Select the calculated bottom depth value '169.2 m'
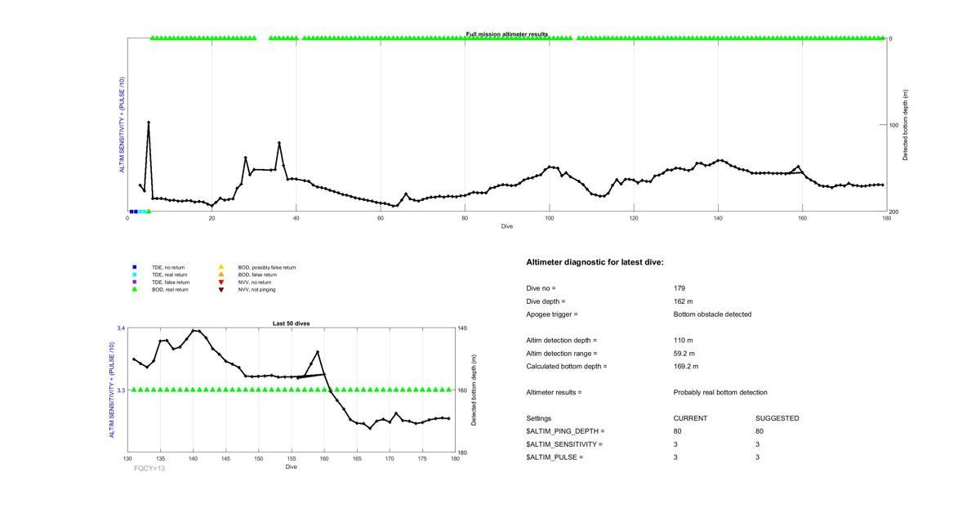Screen dimensions: 980x508 686,367
